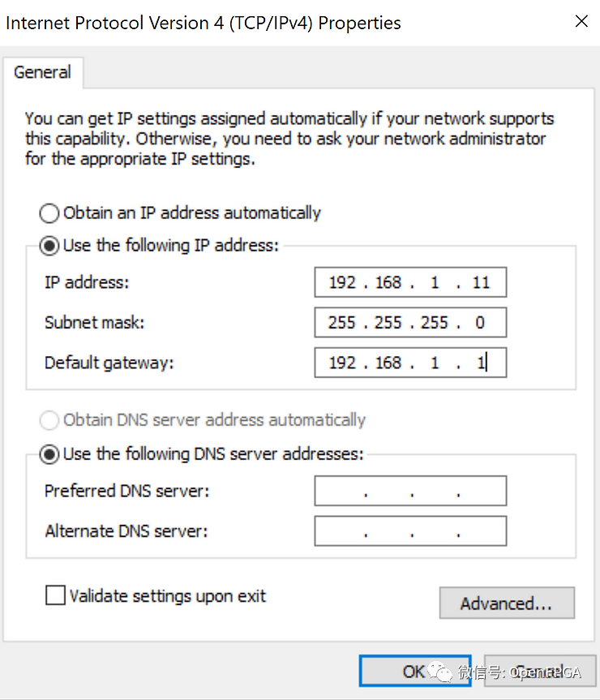The height and width of the screenshot is (700, 600).
Task: Click the Default gateway field
Action: coord(409,362)
